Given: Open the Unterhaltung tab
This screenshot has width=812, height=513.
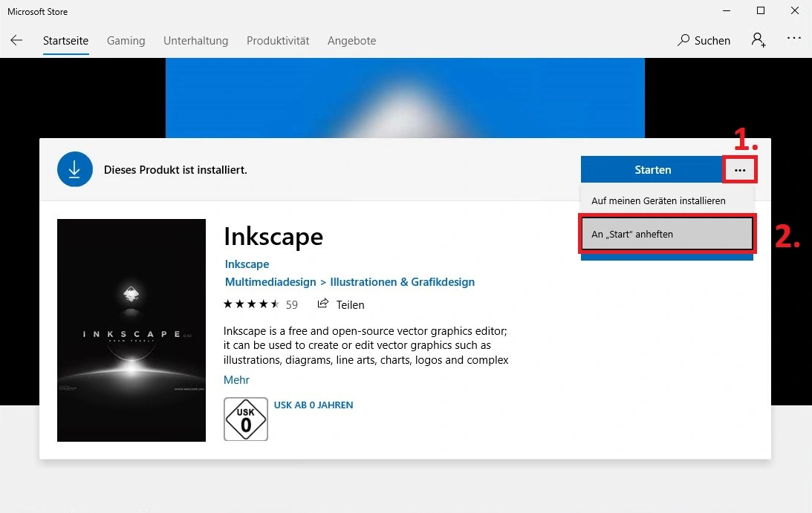Looking at the screenshot, I should coord(195,41).
